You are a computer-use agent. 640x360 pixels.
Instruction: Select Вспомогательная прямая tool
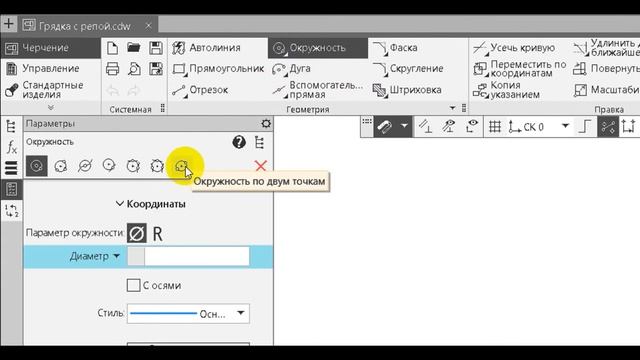tap(317, 90)
